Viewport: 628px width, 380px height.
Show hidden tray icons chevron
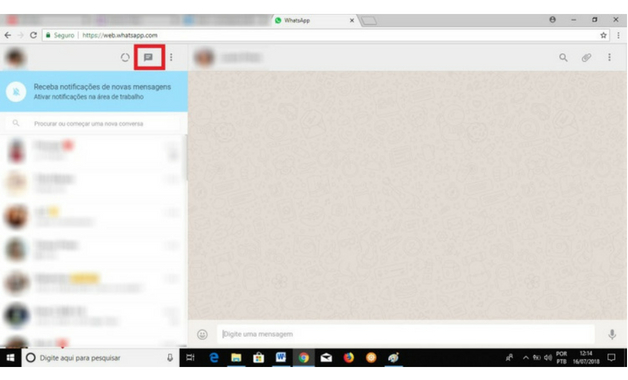(x=525, y=358)
